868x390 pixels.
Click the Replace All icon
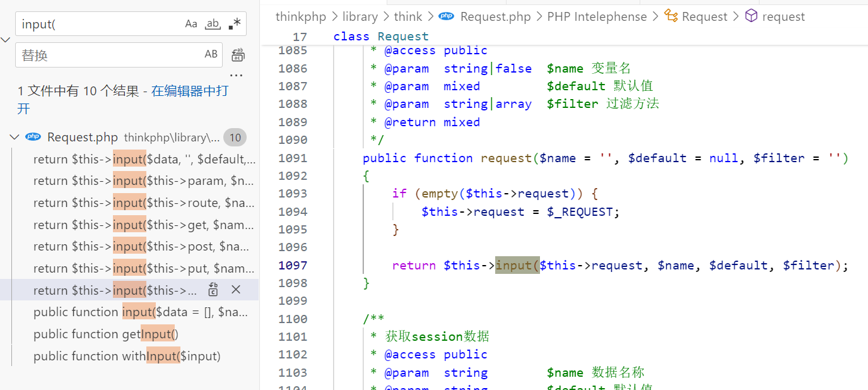tap(238, 55)
